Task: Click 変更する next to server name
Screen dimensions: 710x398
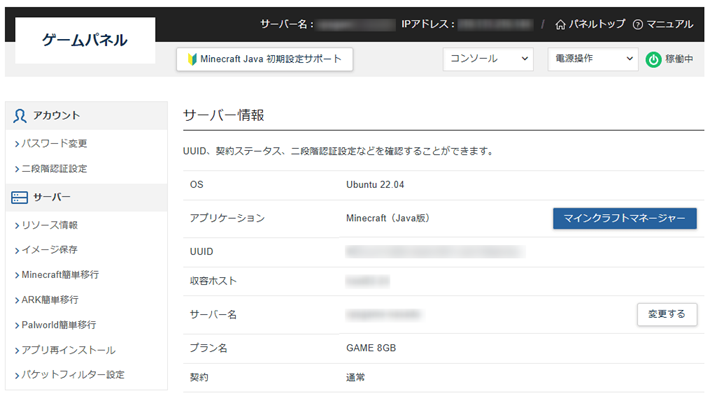Action: point(667,314)
